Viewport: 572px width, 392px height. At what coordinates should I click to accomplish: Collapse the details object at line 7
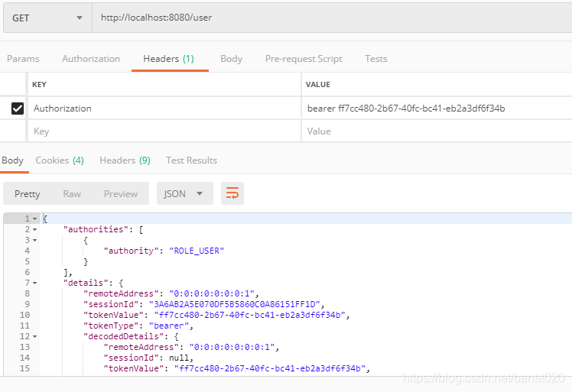[34, 283]
